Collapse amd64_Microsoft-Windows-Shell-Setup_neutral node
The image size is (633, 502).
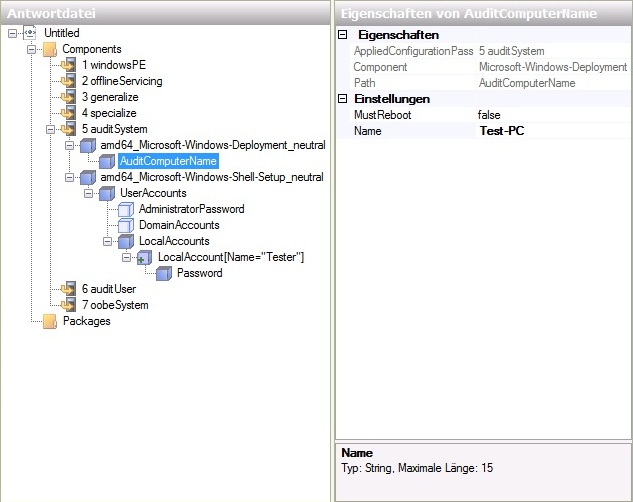tap(69, 177)
